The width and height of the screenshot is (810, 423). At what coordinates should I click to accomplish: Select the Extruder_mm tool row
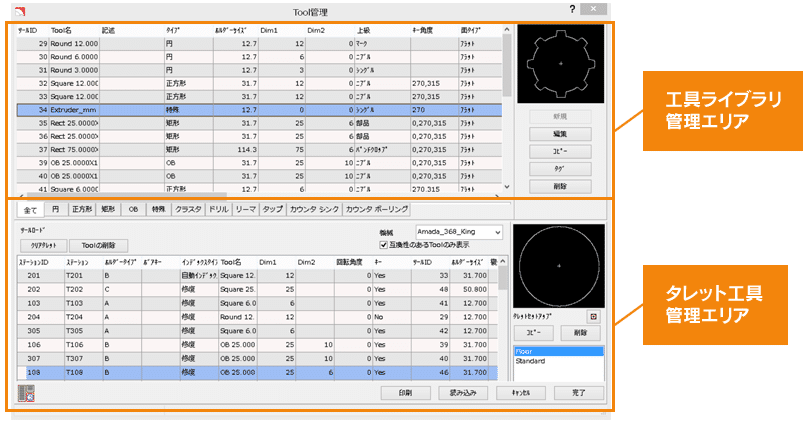click(x=259, y=110)
